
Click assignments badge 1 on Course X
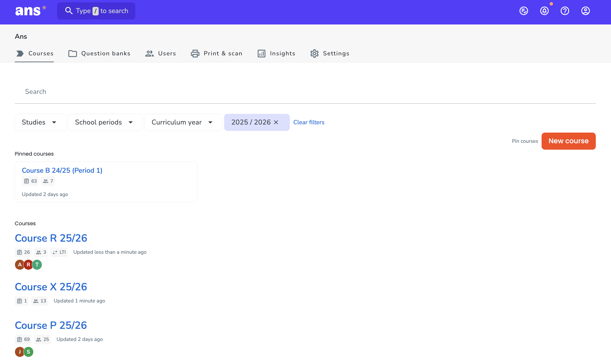click(22, 301)
